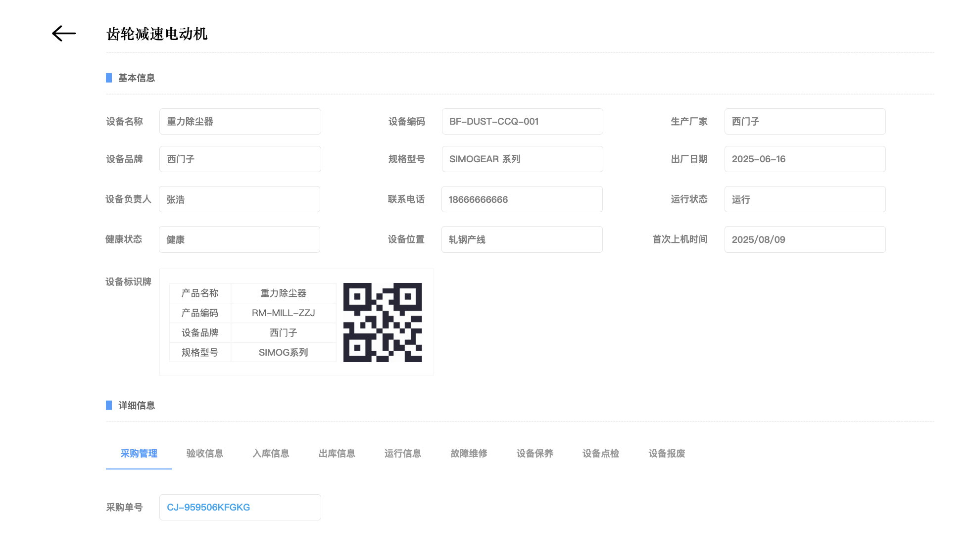971x560 pixels.
Task: Open the 入库信息 tab
Action: [x=271, y=453]
